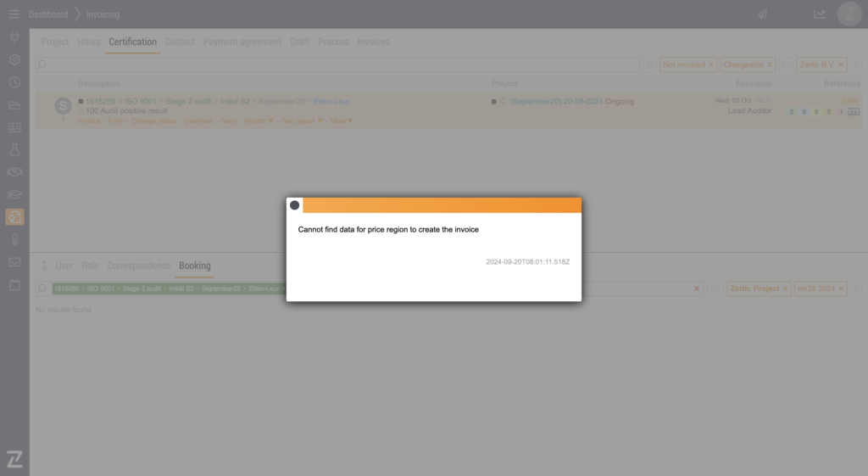This screenshot has width=868, height=476.
Task: Click the envelope icon in the sidebar
Action: pos(14,262)
